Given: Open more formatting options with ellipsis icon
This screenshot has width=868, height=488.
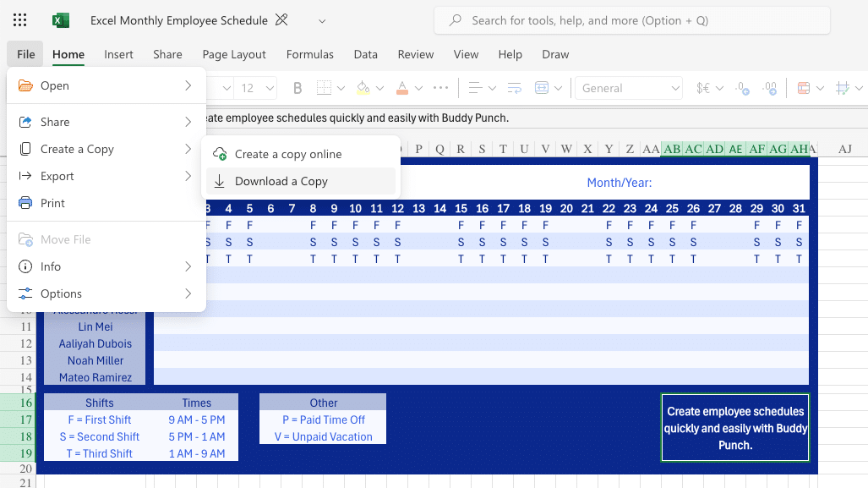Looking at the screenshot, I should click(x=440, y=88).
